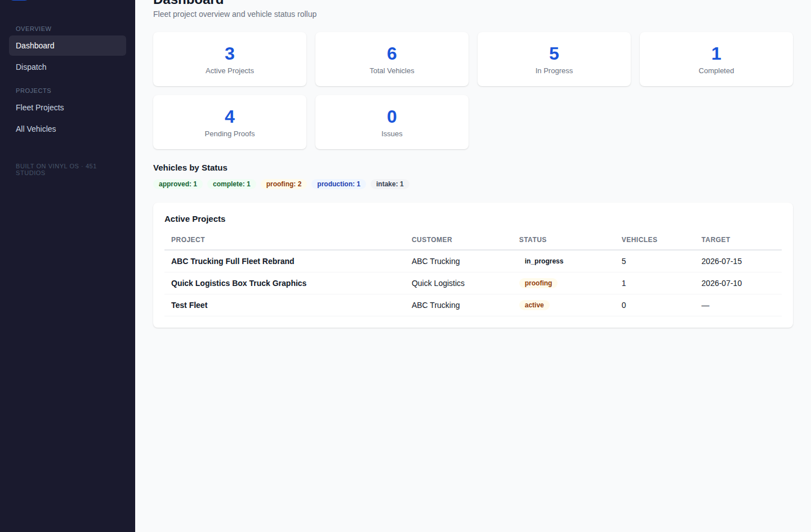Screen dimensions: 811x532
Task: Open Quick Logistics Box Truck Graphics project
Action: click(x=239, y=283)
